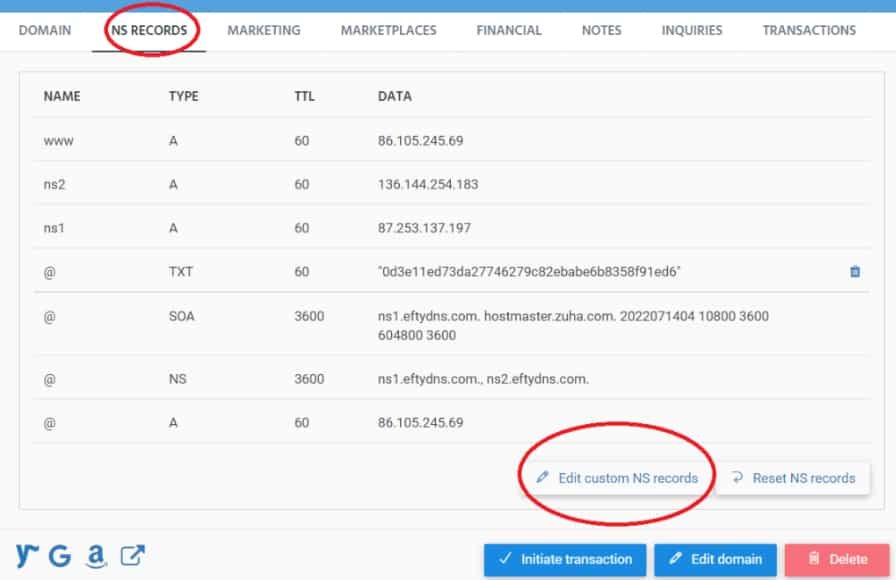
Task: Open the Yahoo search icon
Action: 27,555
